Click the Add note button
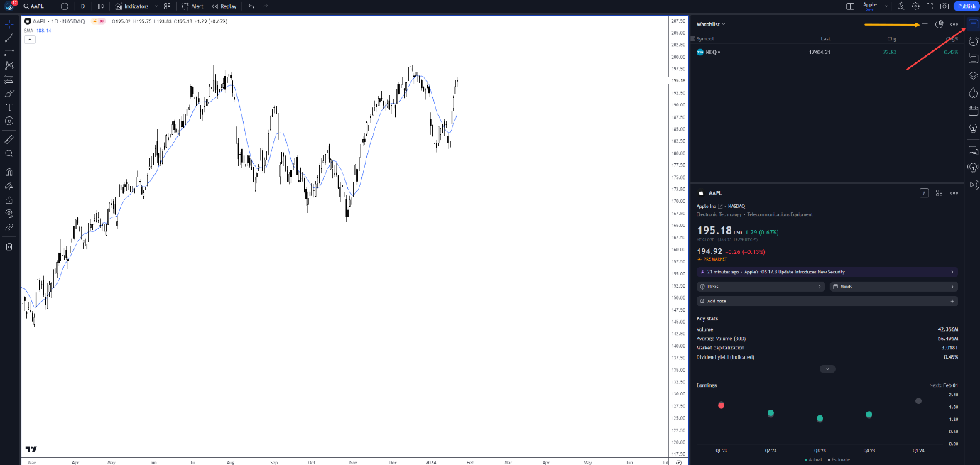The height and width of the screenshot is (465, 980). click(827, 301)
